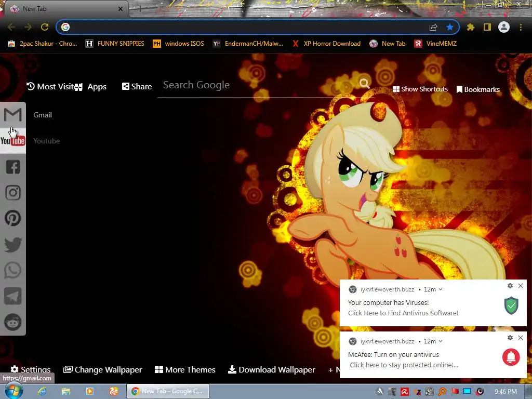Dismiss the McAfee antivirus notification
The image size is (532, 399).
tap(521, 338)
